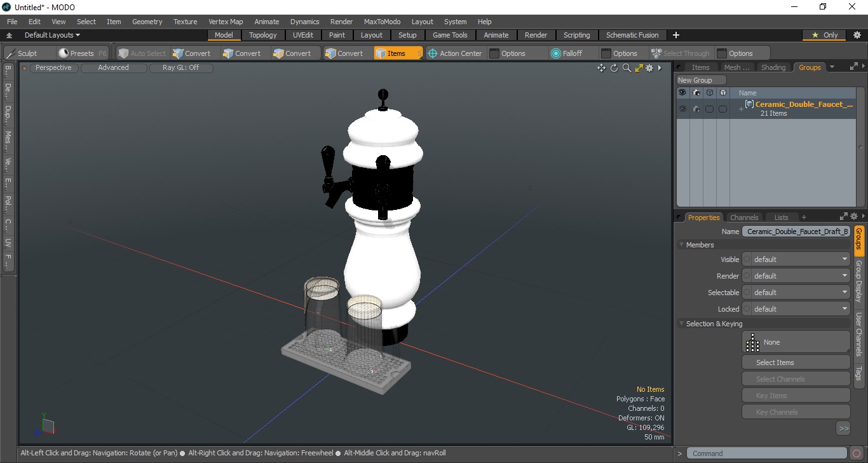The image size is (868, 463).
Task: Maximize the 3D viewport
Action: (x=639, y=68)
